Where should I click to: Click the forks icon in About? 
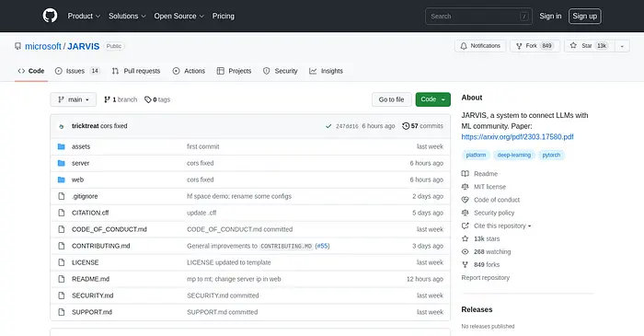click(465, 264)
